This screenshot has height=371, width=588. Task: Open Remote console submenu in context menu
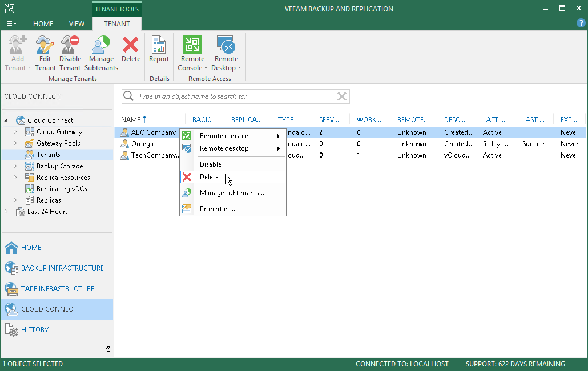[x=233, y=136]
